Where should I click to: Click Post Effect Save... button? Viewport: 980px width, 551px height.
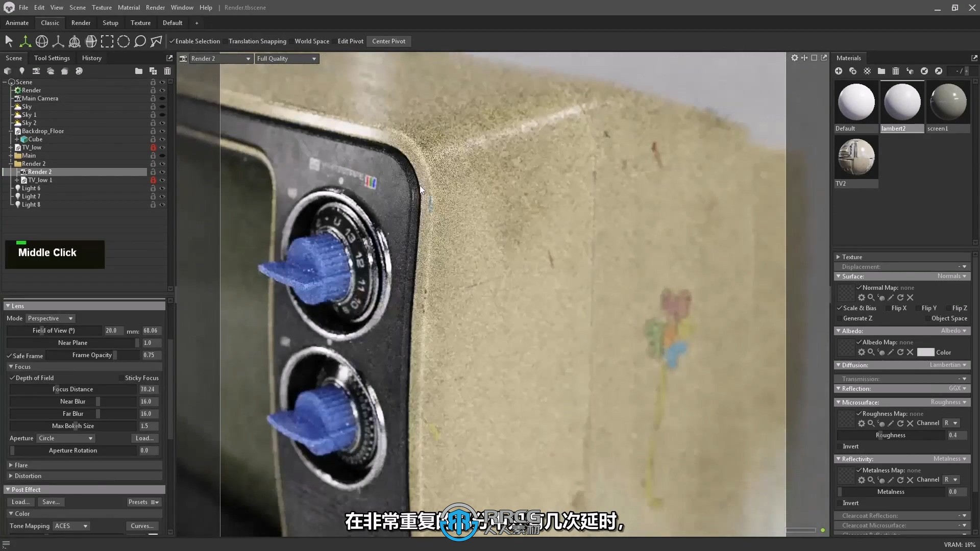coord(51,502)
